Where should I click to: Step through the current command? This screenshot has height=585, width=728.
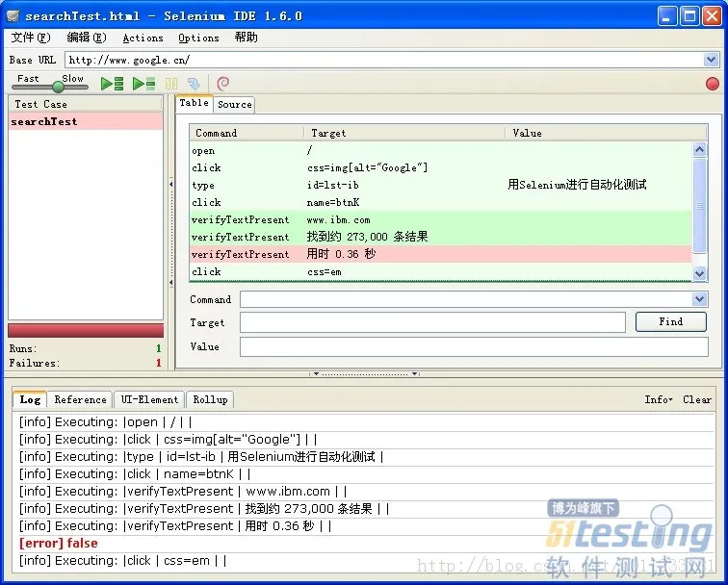click(194, 84)
